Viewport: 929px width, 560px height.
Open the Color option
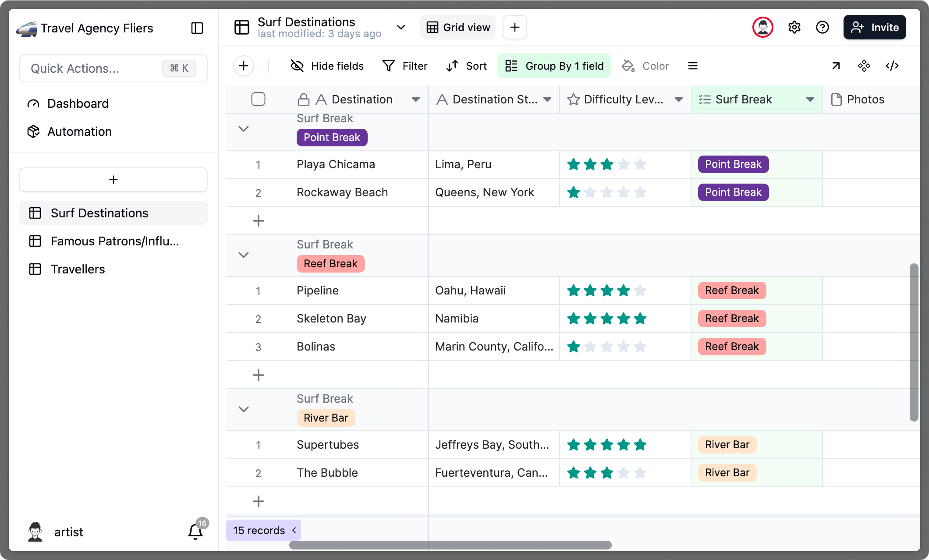(645, 66)
